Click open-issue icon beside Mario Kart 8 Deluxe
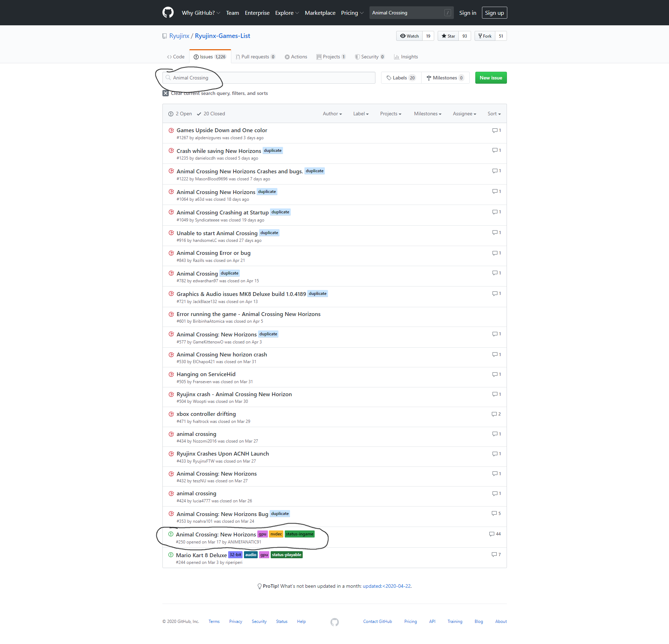The width and height of the screenshot is (669, 644). tap(171, 555)
